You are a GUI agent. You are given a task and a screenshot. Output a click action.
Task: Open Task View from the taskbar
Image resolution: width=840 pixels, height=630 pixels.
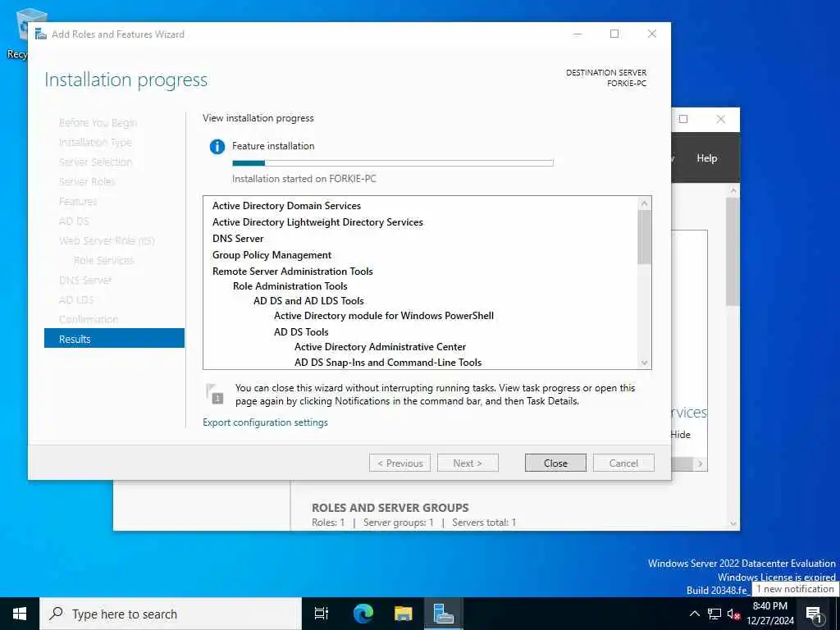click(x=322, y=614)
